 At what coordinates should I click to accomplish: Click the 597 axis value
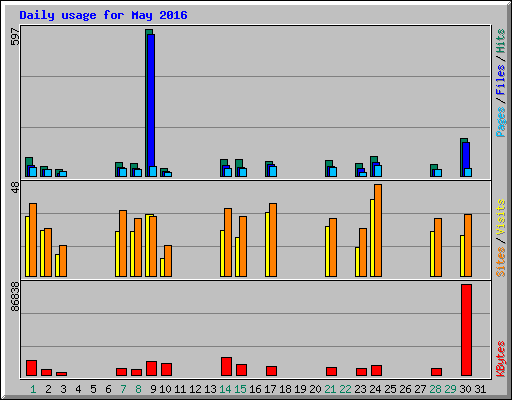pyautogui.click(x=15, y=36)
